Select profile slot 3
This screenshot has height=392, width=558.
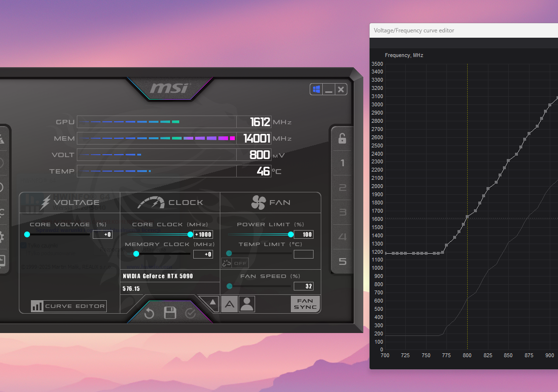tap(342, 212)
